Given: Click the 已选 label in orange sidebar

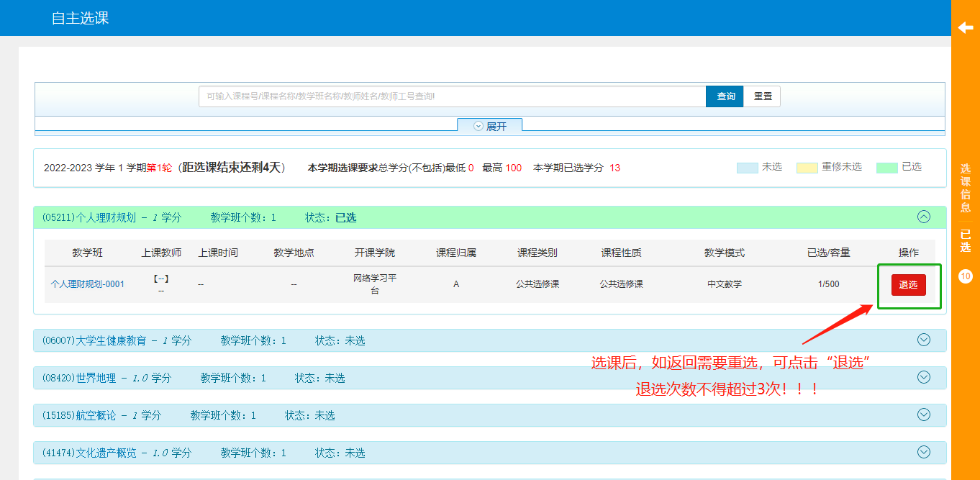Looking at the screenshot, I should coord(966,241).
